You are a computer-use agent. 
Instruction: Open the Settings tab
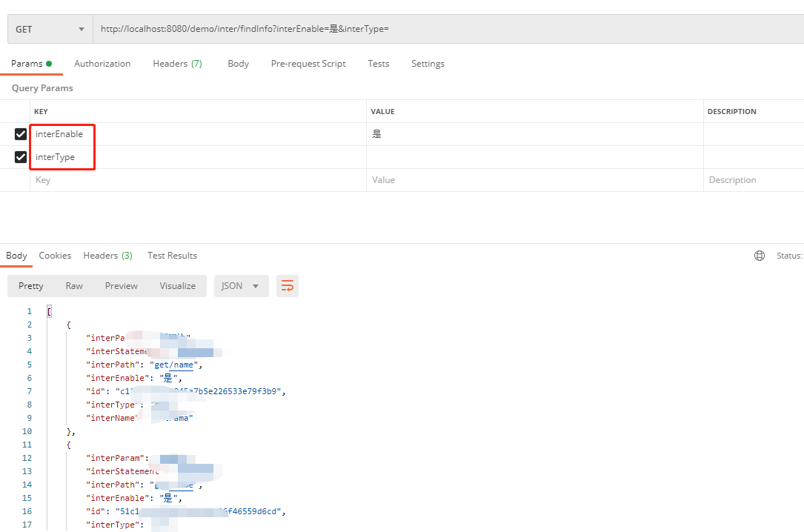click(x=428, y=64)
